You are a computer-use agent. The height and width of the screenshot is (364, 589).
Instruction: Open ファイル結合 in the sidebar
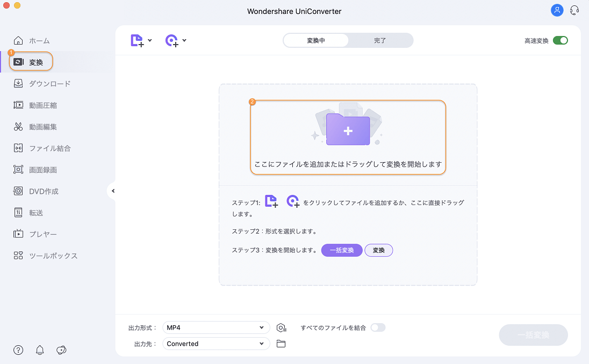[x=49, y=148]
